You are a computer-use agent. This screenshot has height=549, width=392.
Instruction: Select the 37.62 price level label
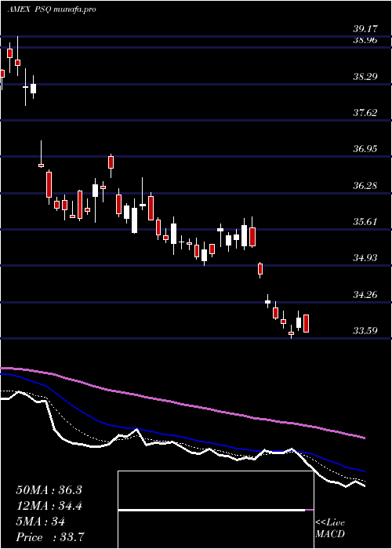[x=365, y=112]
